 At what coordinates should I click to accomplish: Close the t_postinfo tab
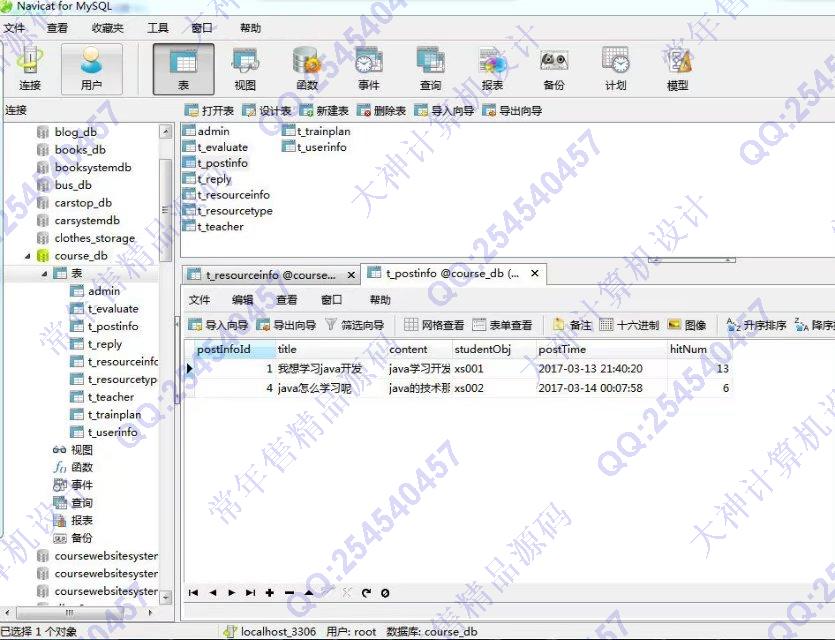tap(535, 273)
